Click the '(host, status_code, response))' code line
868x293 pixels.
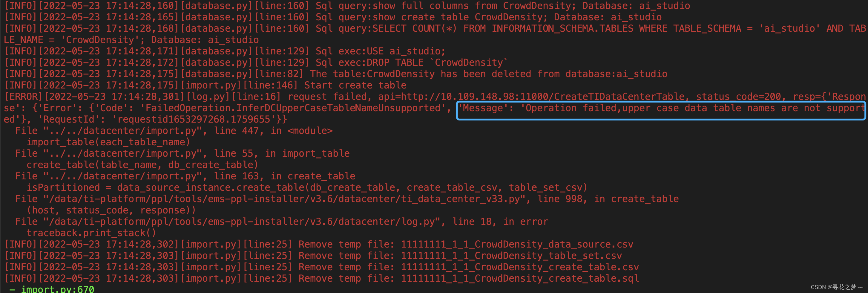tap(111, 210)
